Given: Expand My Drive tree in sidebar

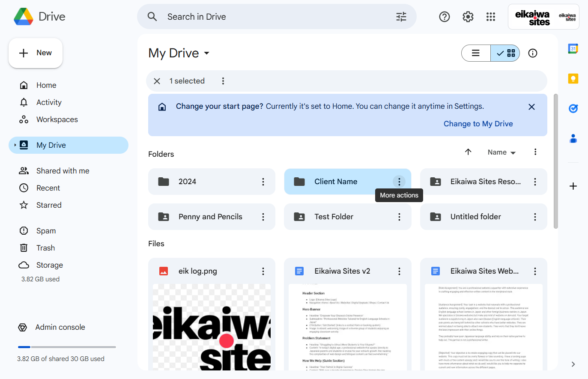Looking at the screenshot, I should [15, 145].
